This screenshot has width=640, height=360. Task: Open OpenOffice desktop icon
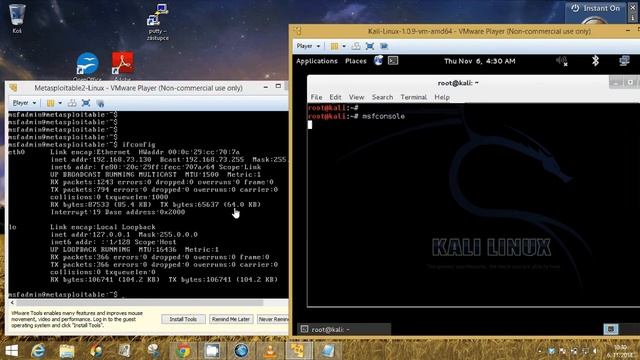(87, 67)
